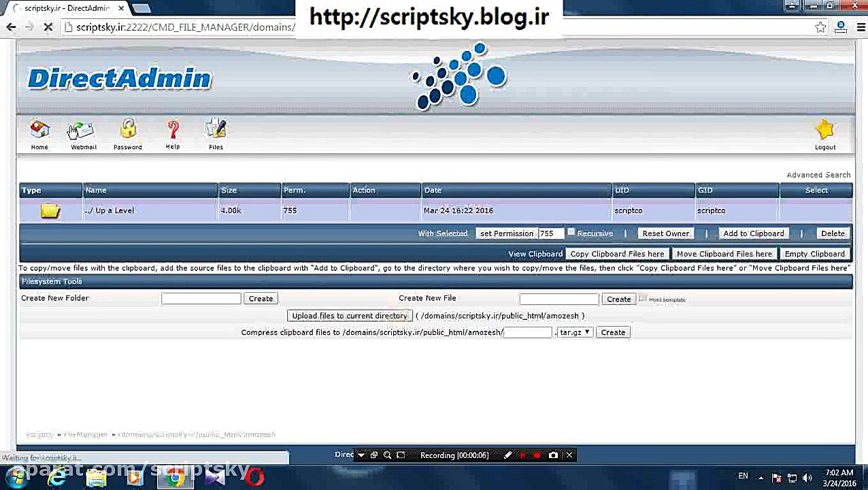Open the recorder bar dropdown arrow
868x490 pixels.
361,455
